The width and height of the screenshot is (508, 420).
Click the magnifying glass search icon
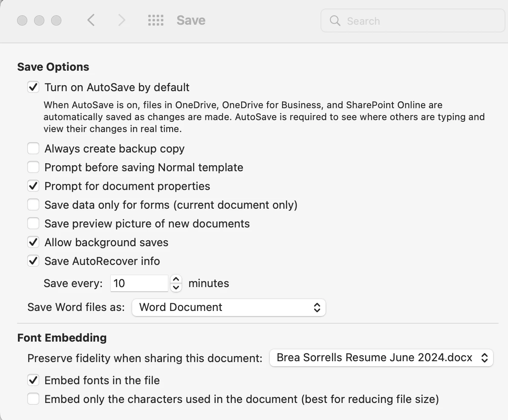335,21
